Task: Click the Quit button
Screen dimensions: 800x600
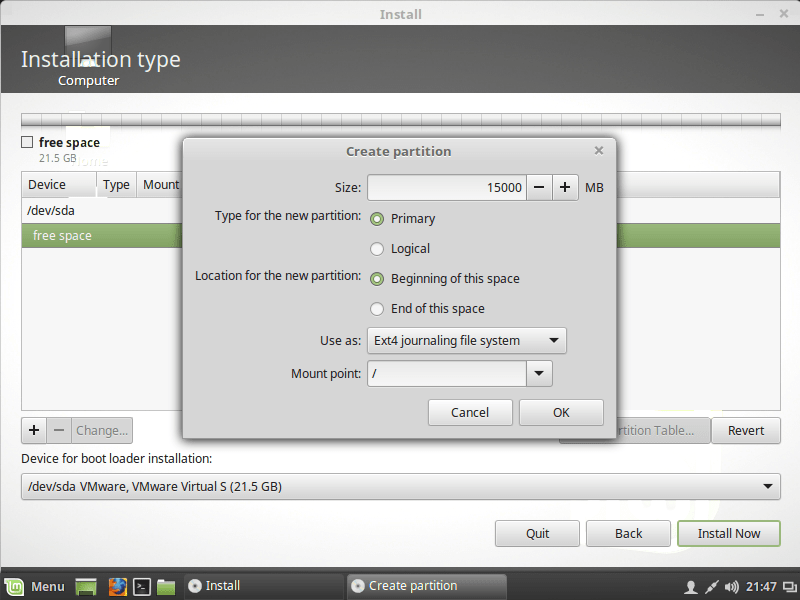Action: click(x=537, y=533)
